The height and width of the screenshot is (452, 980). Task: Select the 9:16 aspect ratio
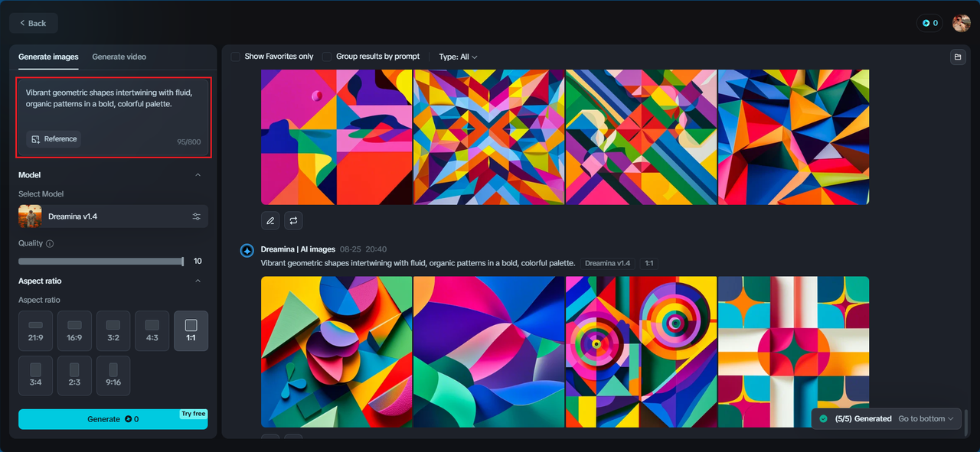click(113, 376)
